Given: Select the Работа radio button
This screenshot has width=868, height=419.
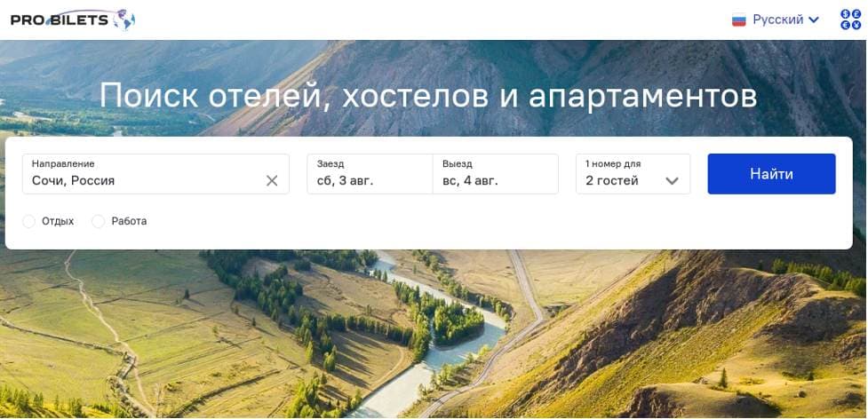Looking at the screenshot, I should [x=98, y=222].
